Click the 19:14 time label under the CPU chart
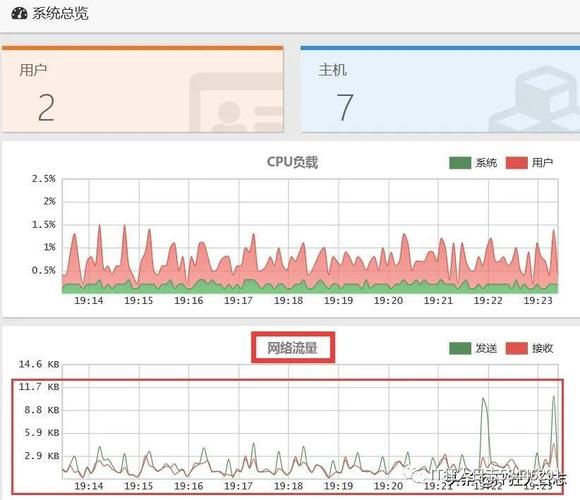The image size is (580, 500). 89,300
